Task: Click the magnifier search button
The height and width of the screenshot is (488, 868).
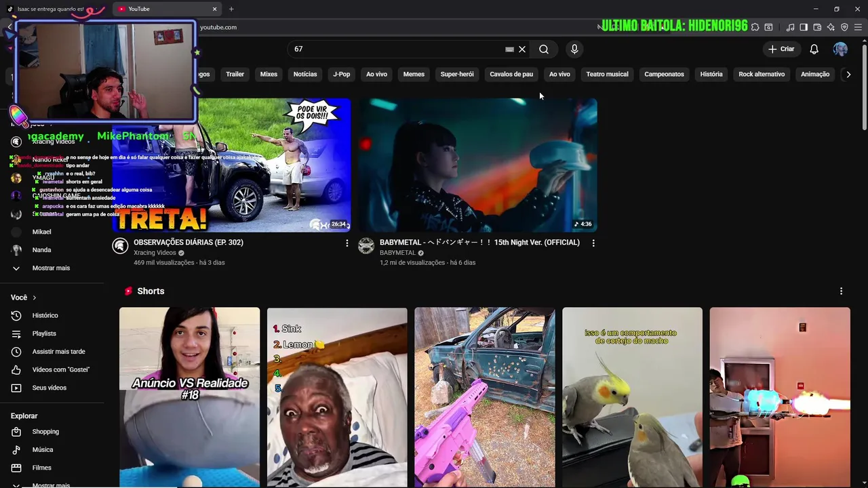Action: pos(544,49)
